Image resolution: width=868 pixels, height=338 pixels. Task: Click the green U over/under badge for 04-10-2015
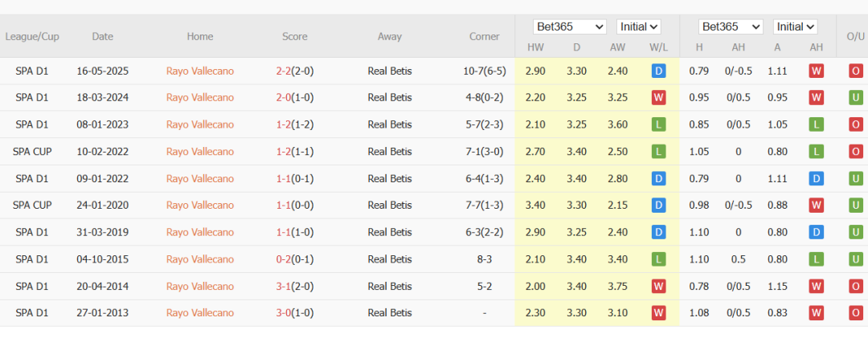[856, 259]
